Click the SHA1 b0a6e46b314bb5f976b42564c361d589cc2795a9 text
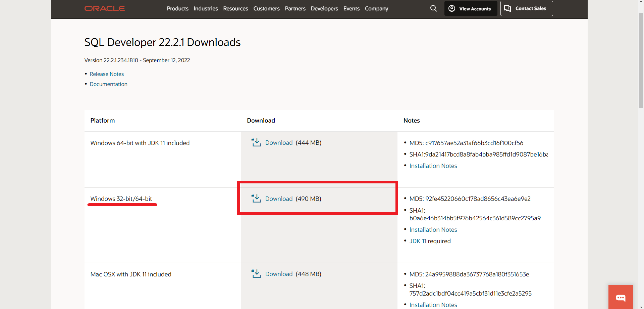The width and height of the screenshot is (644, 309). pos(475,214)
